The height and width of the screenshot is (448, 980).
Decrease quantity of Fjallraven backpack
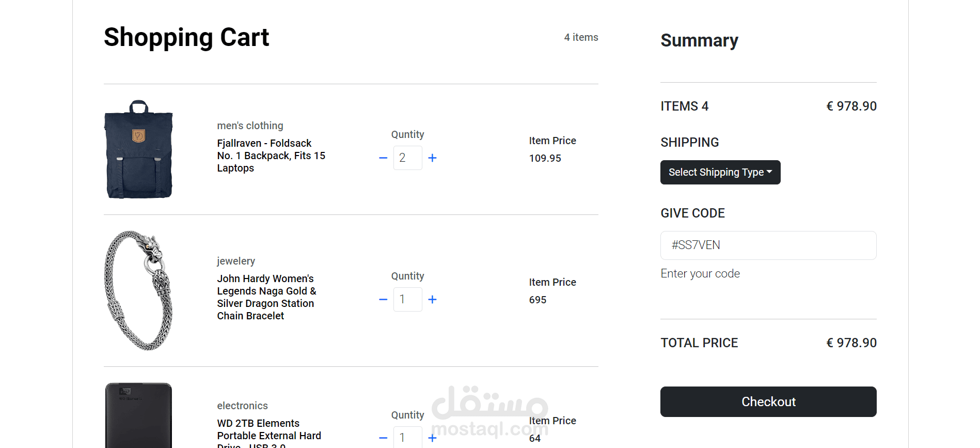pyautogui.click(x=383, y=158)
